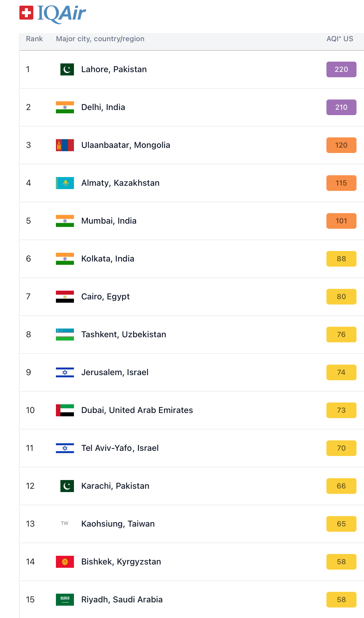Viewport: 364px width, 618px height.
Task: Click the Kazakhstan flag icon
Action: [65, 183]
